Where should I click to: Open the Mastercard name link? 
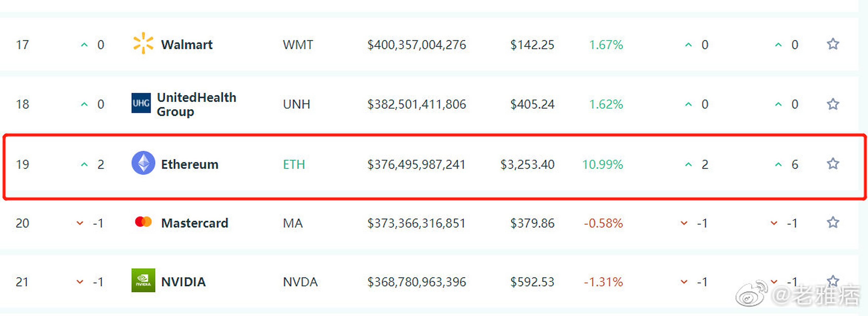[194, 223]
